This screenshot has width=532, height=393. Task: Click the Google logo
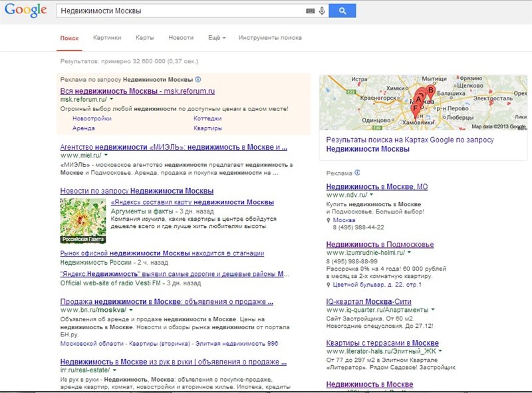[x=26, y=10]
